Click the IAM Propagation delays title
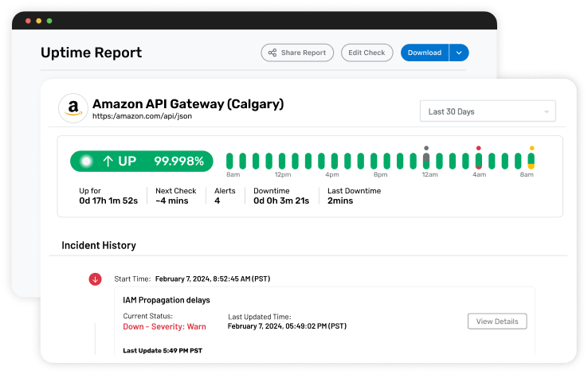The height and width of the screenshot is (374, 588). pyautogui.click(x=167, y=300)
